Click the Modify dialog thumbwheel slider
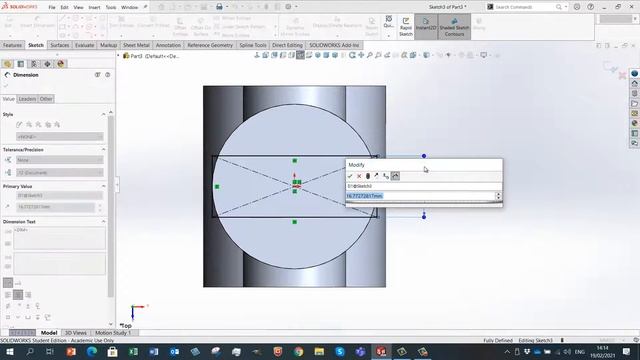The image size is (640, 360). point(424,203)
